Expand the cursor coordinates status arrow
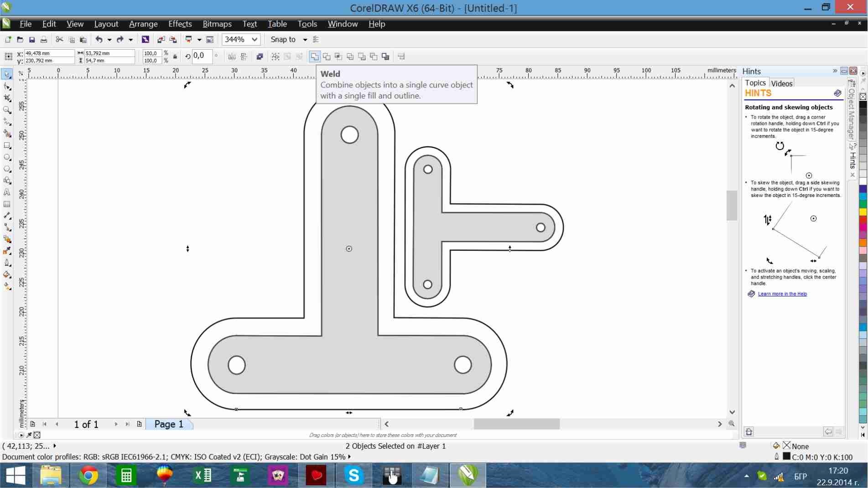Image resolution: width=868 pixels, height=488 pixels. 55,446
